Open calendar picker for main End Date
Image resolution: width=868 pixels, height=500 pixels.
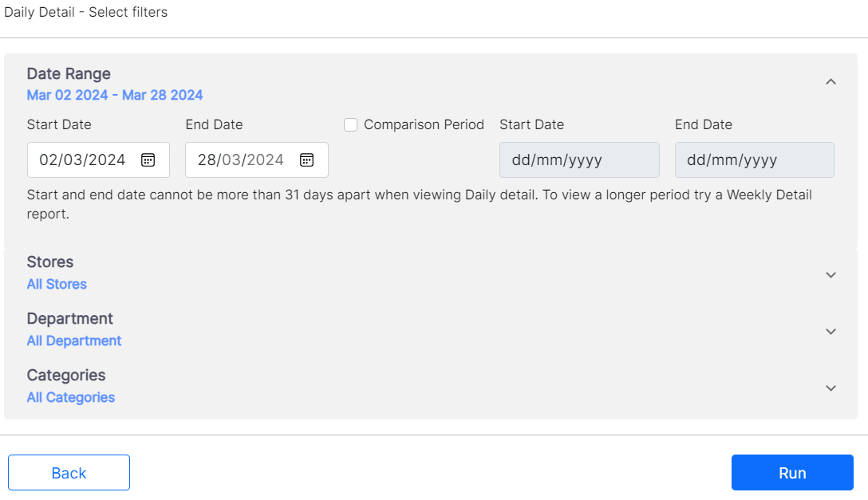[x=306, y=159]
